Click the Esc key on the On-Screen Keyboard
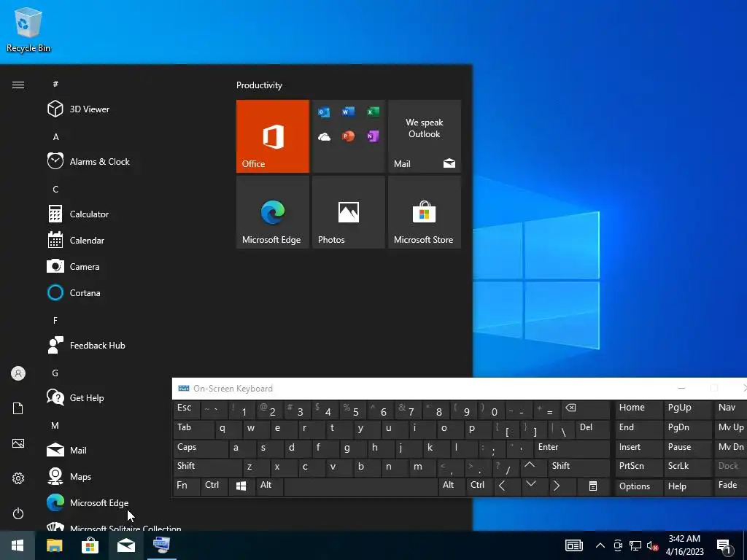Image resolution: width=747 pixels, height=560 pixels. point(186,408)
